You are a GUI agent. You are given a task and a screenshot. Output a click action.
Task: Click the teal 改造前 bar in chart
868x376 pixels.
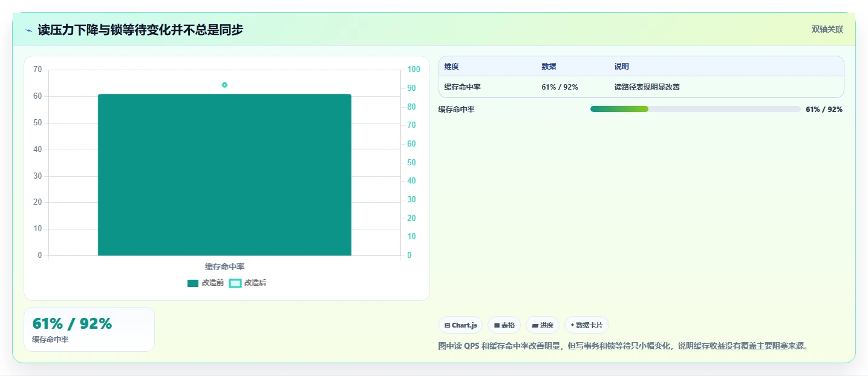pyautogui.click(x=224, y=174)
